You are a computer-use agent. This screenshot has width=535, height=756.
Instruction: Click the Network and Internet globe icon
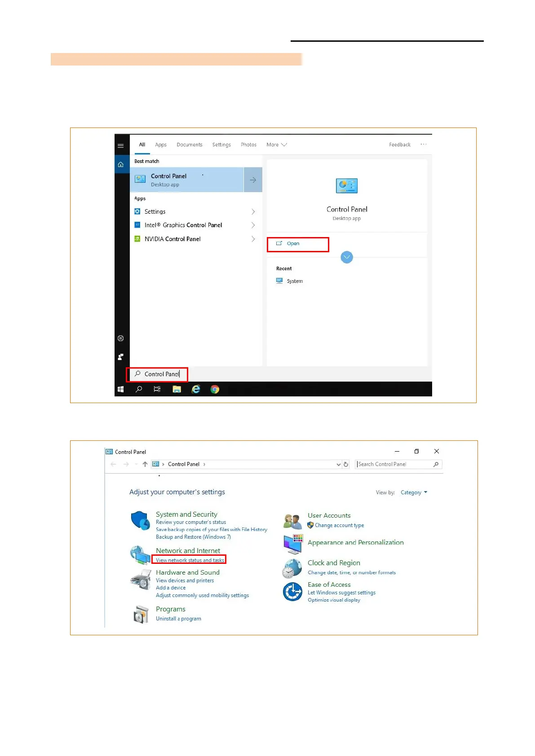click(140, 555)
